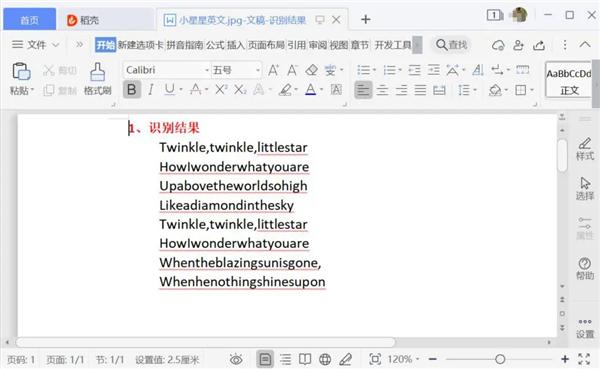Click the zoom slider handle
The height and width of the screenshot is (369, 600).
pyautogui.click(x=500, y=359)
